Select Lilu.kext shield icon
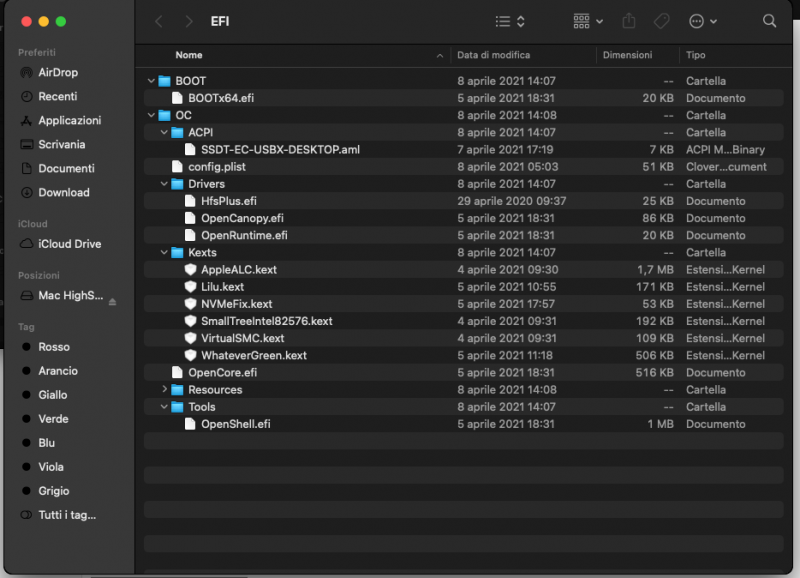 point(190,287)
